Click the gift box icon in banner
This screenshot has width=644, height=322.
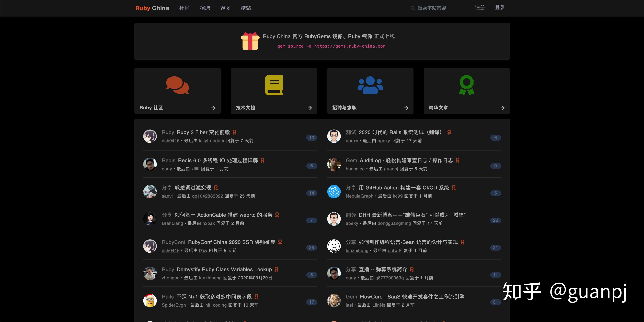[250, 41]
